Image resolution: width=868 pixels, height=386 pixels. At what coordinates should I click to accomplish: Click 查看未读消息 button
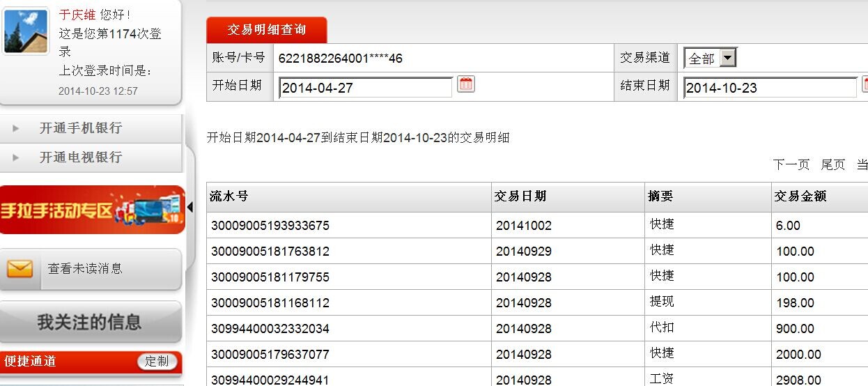click(91, 269)
